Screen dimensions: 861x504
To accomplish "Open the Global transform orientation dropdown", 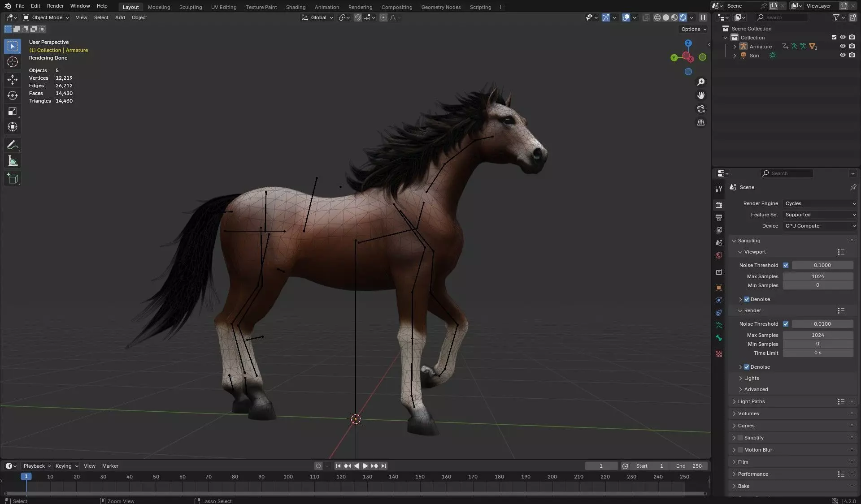I will point(317,17).
